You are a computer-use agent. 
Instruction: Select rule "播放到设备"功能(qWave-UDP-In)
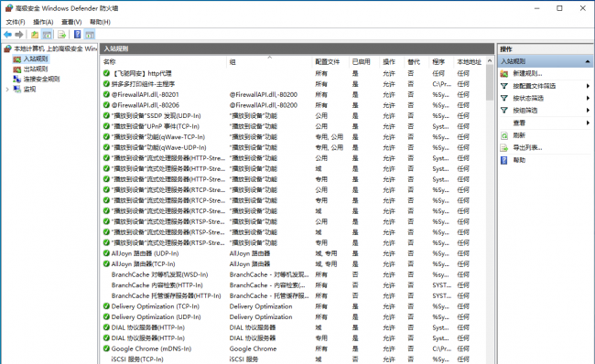click(158, 147)
